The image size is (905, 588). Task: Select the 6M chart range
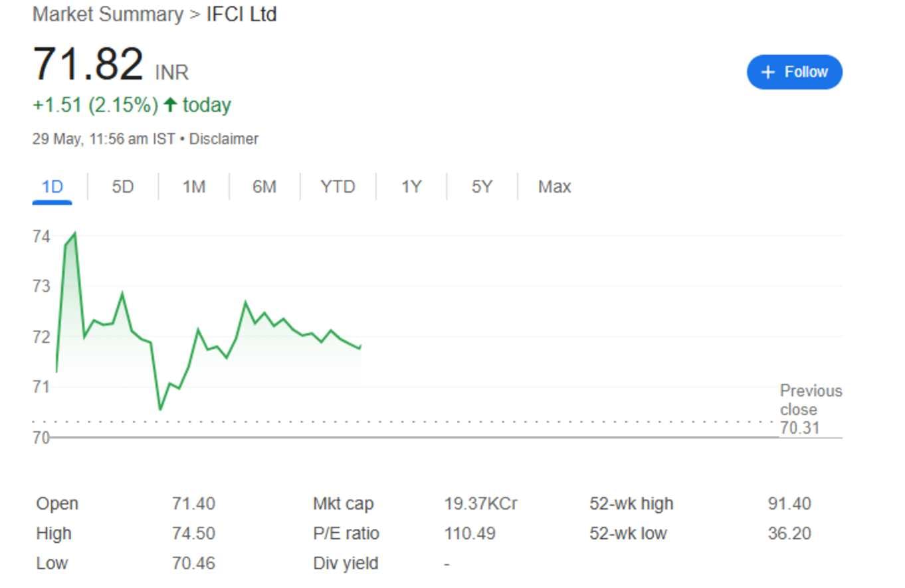pyautogui.click(x=264, y=187)
